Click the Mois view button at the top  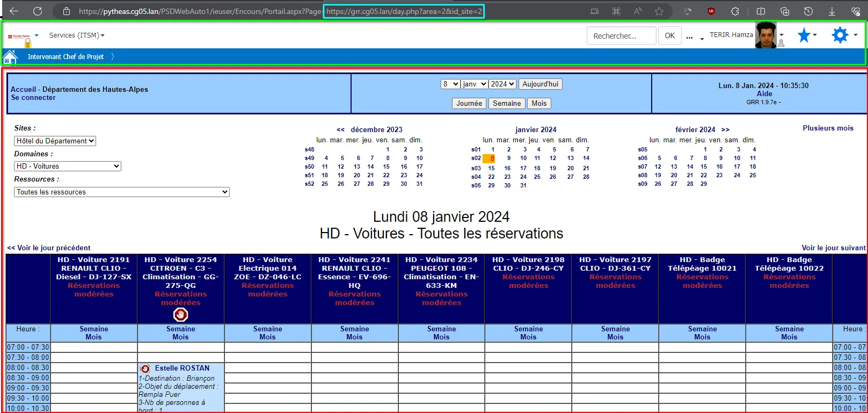click(539, 104)
